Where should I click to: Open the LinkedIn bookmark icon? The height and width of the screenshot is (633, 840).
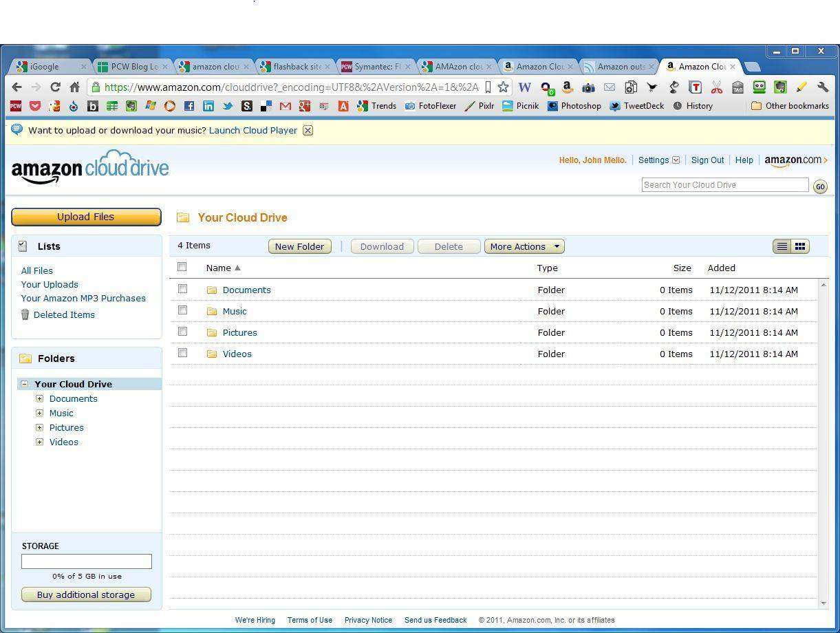208,106
